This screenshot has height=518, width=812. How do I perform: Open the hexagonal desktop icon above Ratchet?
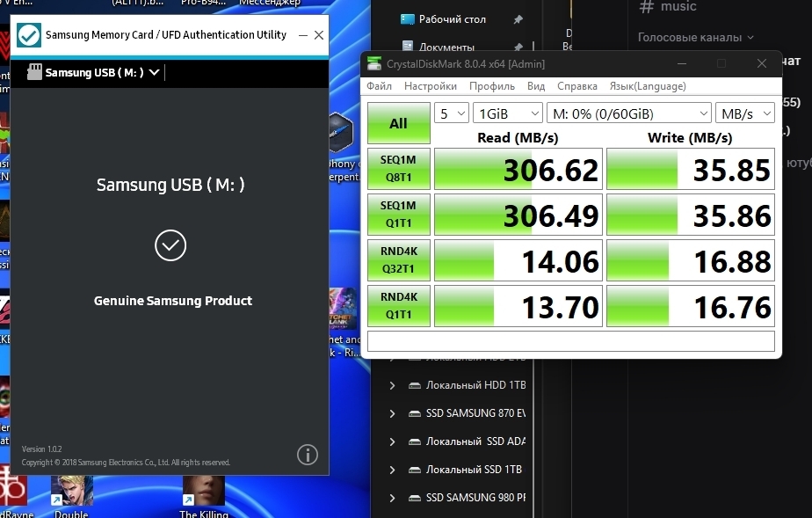[x=341, y=132]
